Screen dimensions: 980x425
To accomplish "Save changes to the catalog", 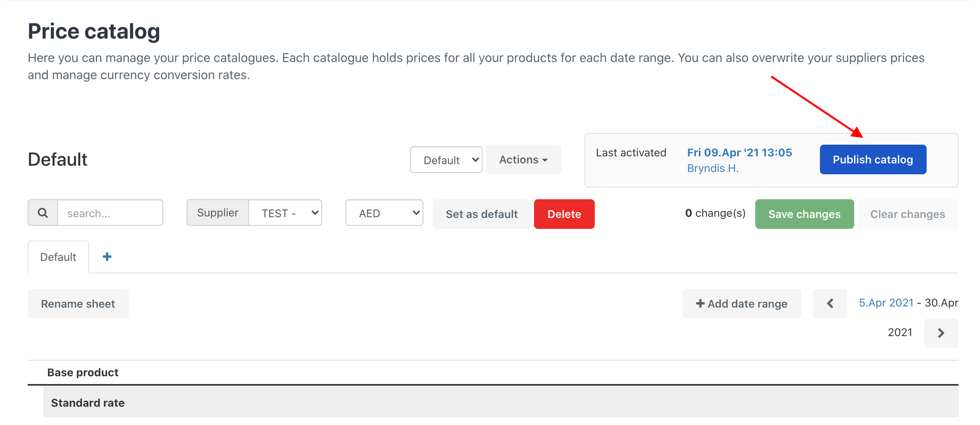I will click(804, 214).
